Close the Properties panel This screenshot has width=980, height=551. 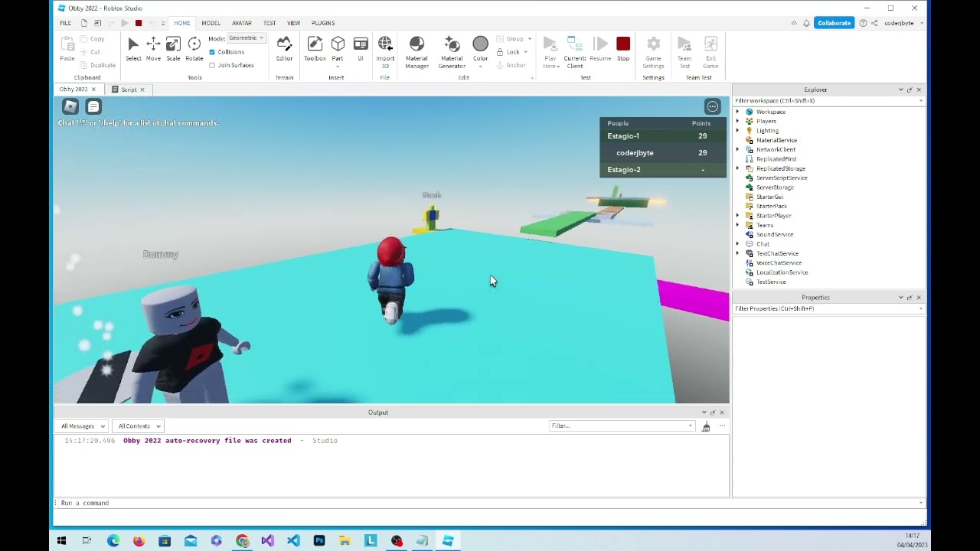point(919,297)
